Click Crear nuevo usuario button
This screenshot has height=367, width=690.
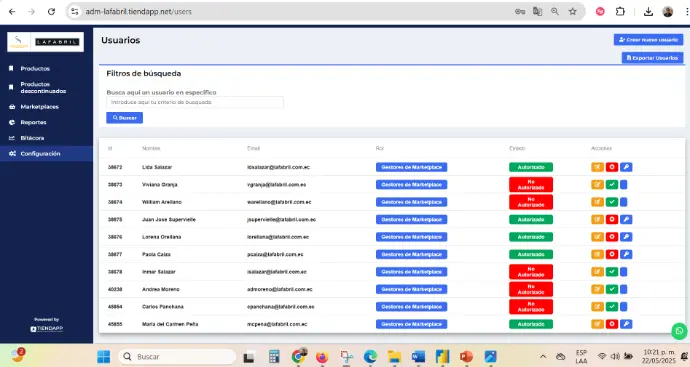point(648,40)
